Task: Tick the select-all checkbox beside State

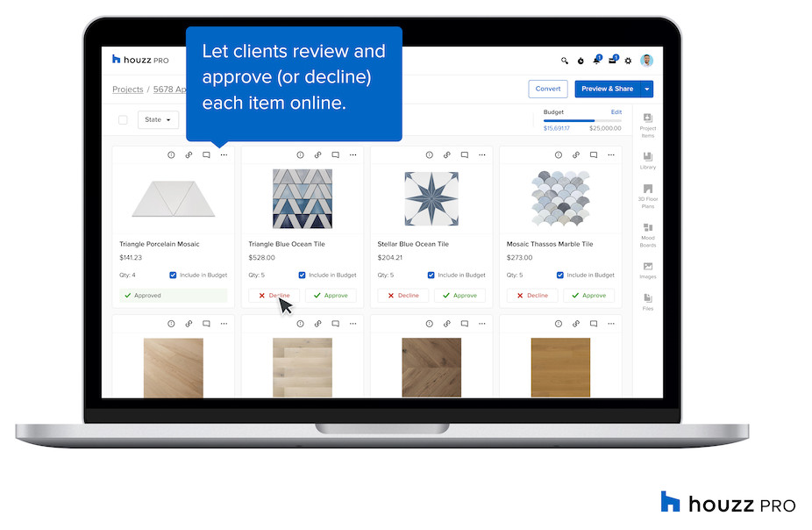Action: [x=123, y=119]
